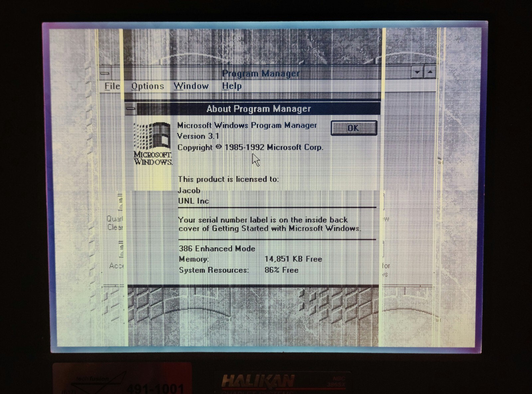This screenshot has width=532, height=394.
Task: Click the Program Manager title bar
Action: 261,73
